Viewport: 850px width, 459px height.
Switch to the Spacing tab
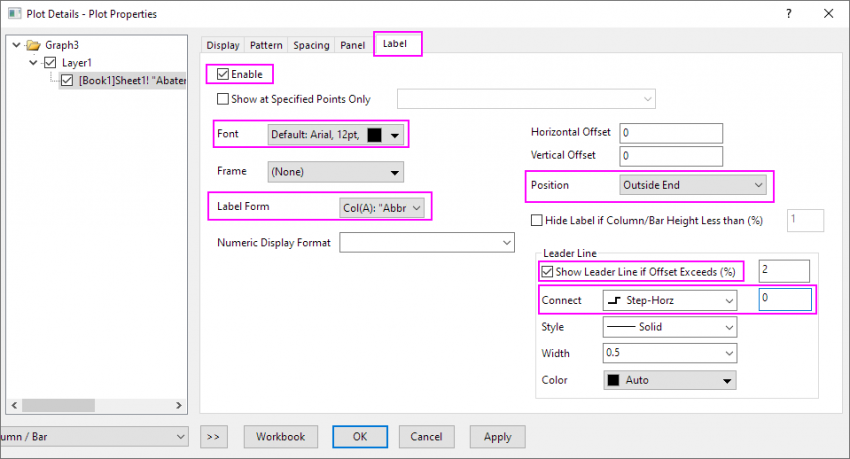310,45
